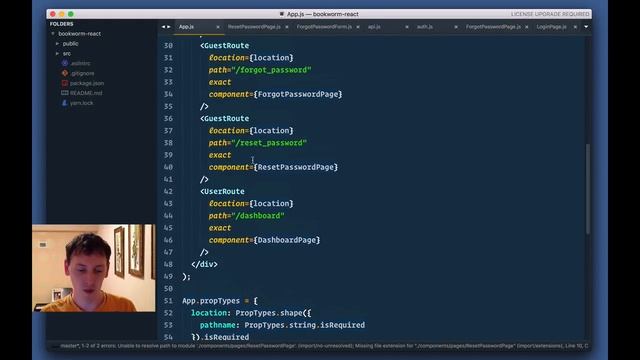This screenshot has width=640, height=360.
Task: Click the status bar error message
Action: (x=324, y=346)
